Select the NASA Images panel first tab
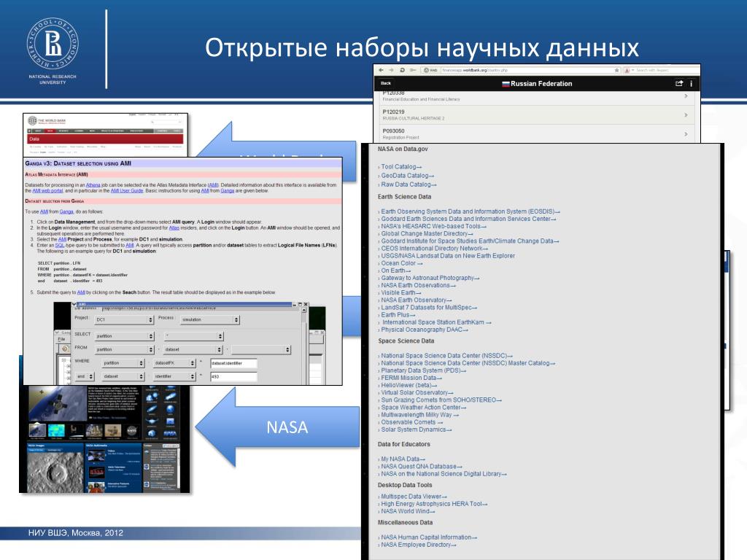The width and height of the screenshot is (747, 560). point(36,451)
